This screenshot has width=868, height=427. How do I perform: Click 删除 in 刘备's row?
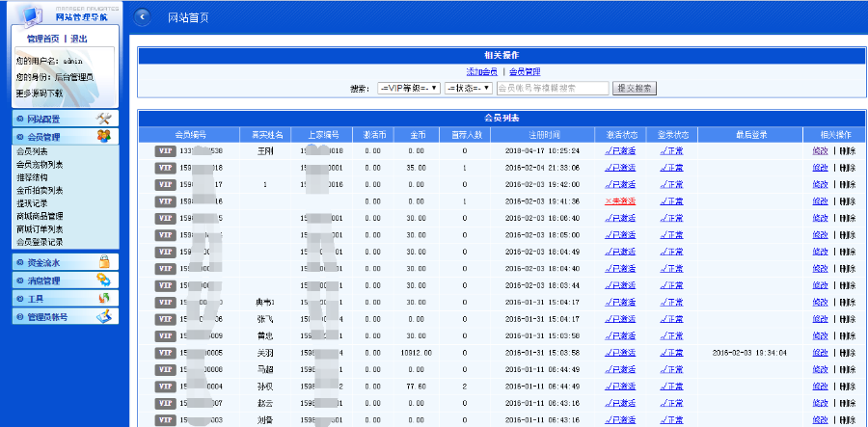pos(848,420)
